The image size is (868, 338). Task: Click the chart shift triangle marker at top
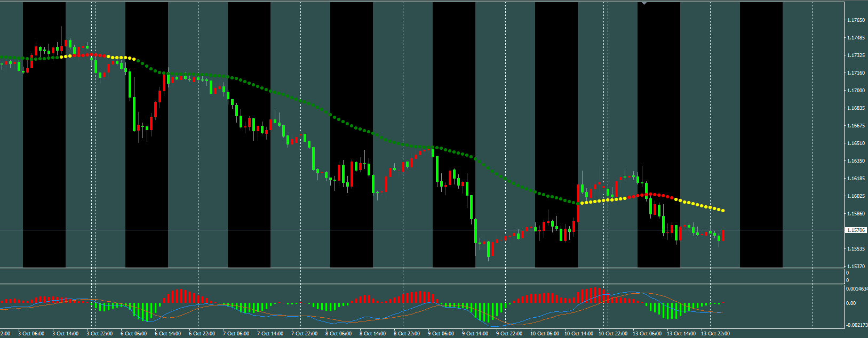pyautogui.click(x=644, y=3)
